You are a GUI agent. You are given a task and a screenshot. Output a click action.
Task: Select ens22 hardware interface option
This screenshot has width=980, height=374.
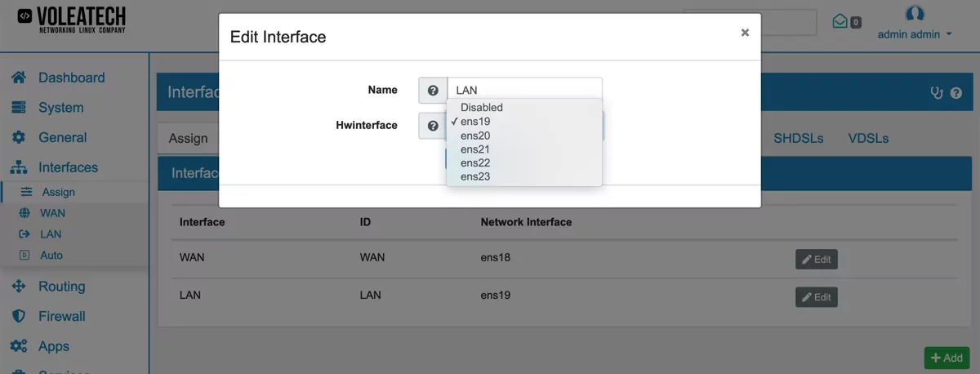[x=475, y=163]
